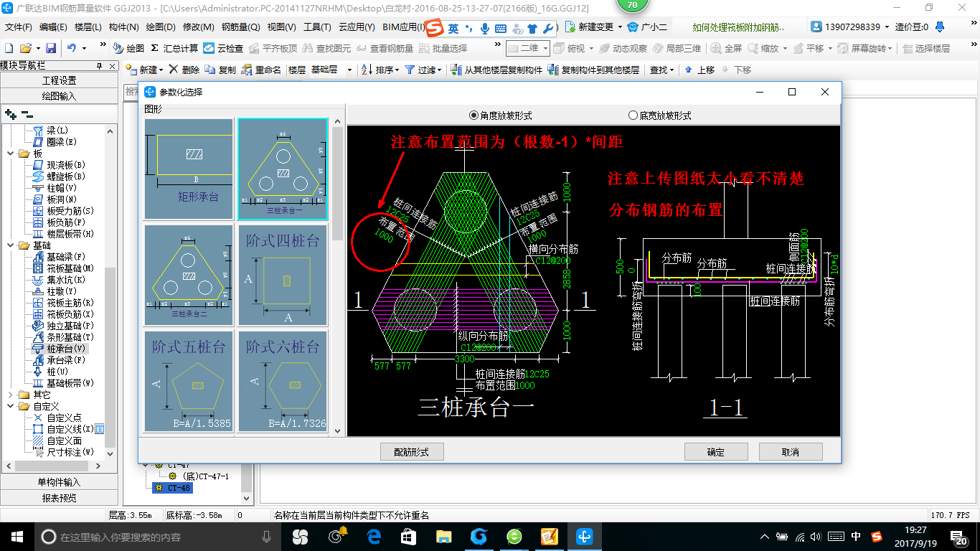Collapse the 自定义 folder in the tree
This screenshot has height=551, width=980.
pos(11,406)
